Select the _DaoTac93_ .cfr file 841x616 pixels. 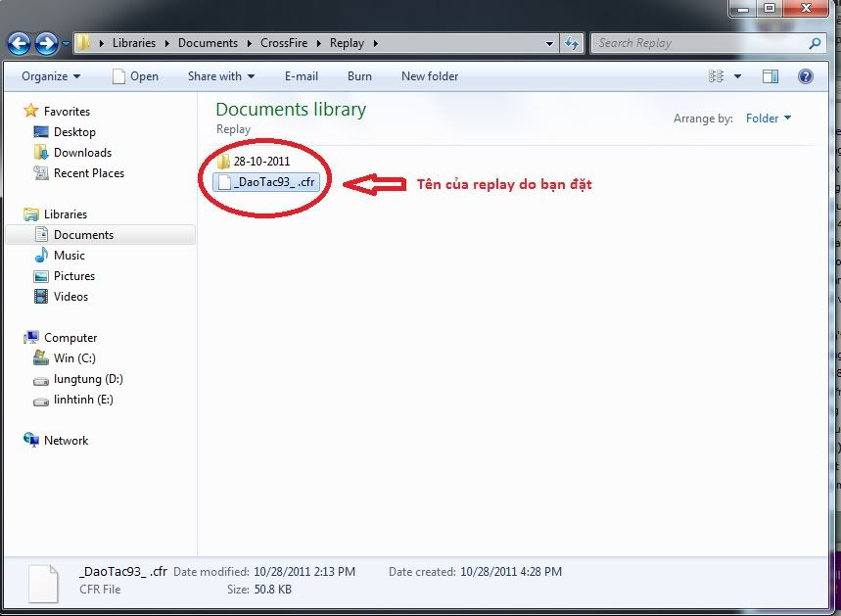tap(266, 182)
